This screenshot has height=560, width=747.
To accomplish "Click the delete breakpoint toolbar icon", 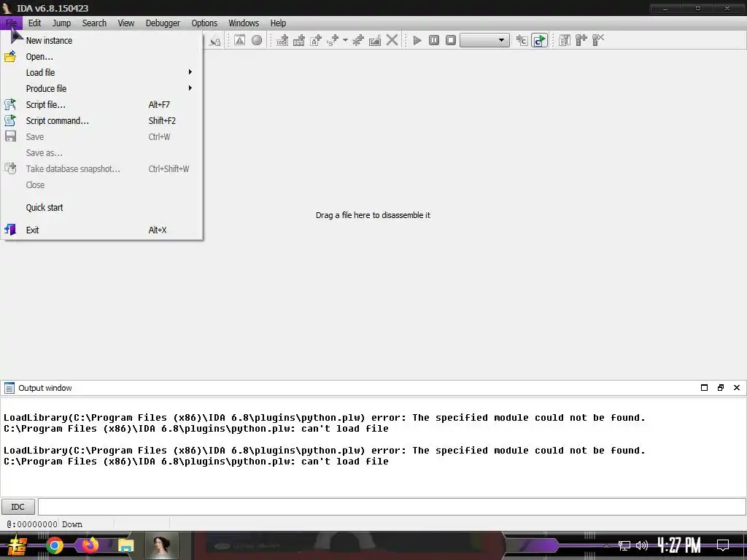I will tap(598, 41).
